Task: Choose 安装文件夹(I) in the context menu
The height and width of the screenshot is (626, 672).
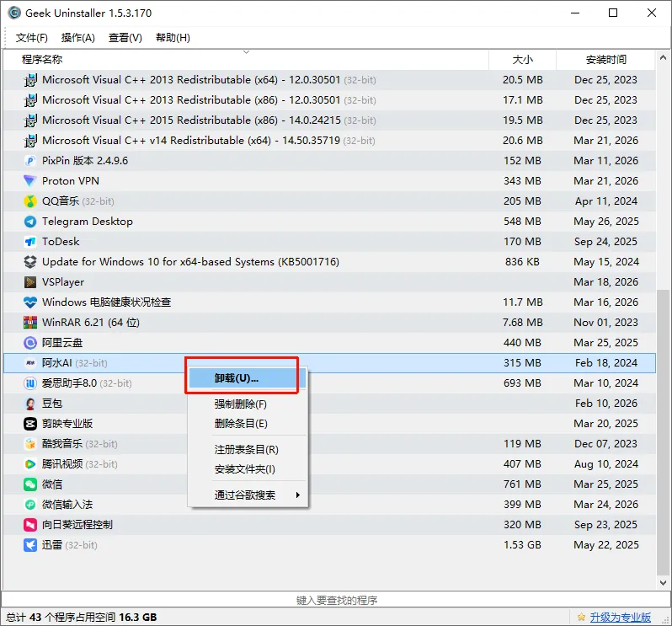Action: [248, 469]
